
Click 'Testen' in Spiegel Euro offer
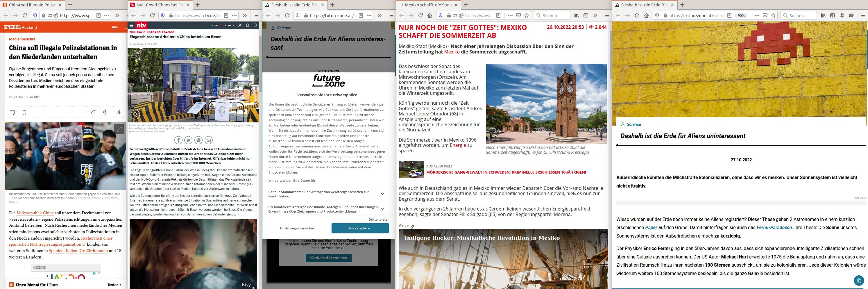pos(114,285)
